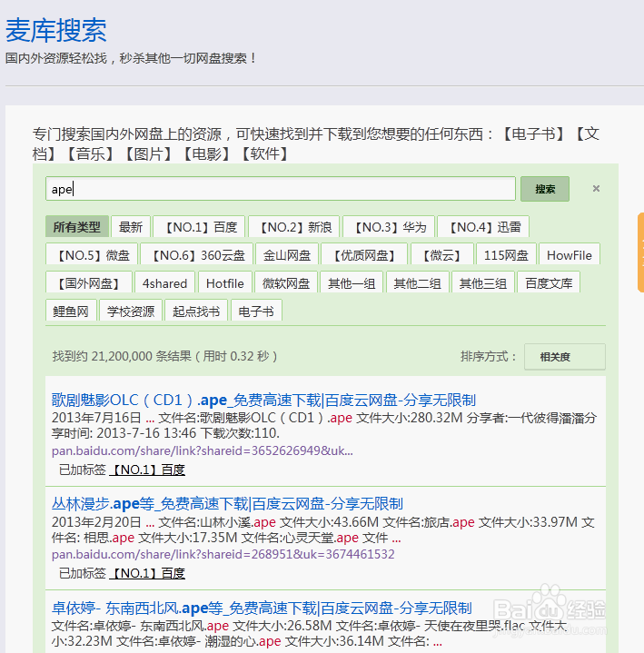Click the orange side tab at right edge
644x653 pixels.
click(x=640, y=252)
